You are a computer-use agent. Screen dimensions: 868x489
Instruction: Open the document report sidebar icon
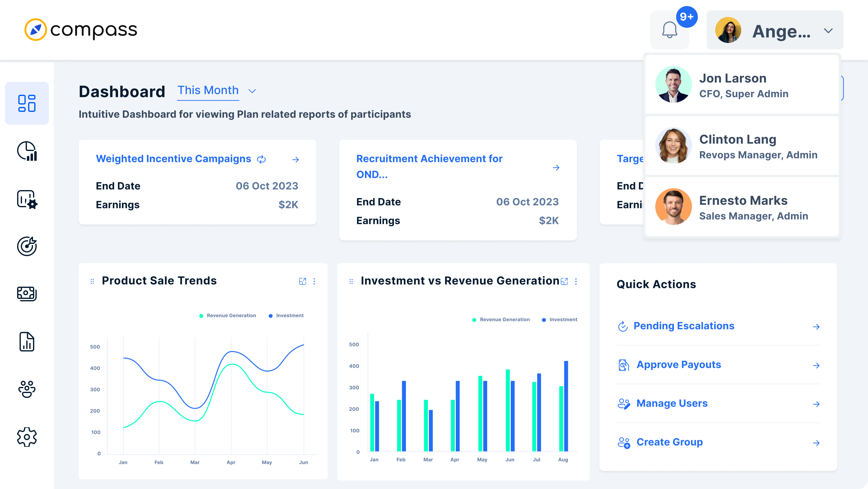point(27,342)
